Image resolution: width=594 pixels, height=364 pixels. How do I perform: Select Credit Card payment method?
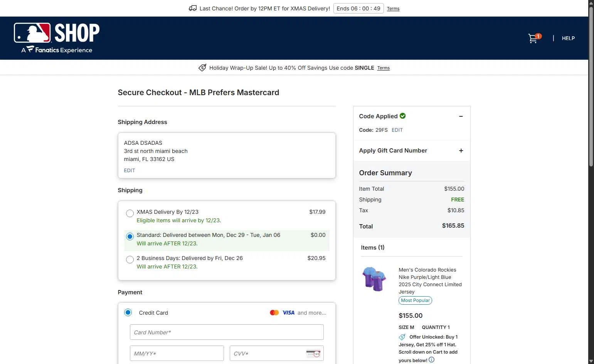pyautogui.click(x=128, y=312)
